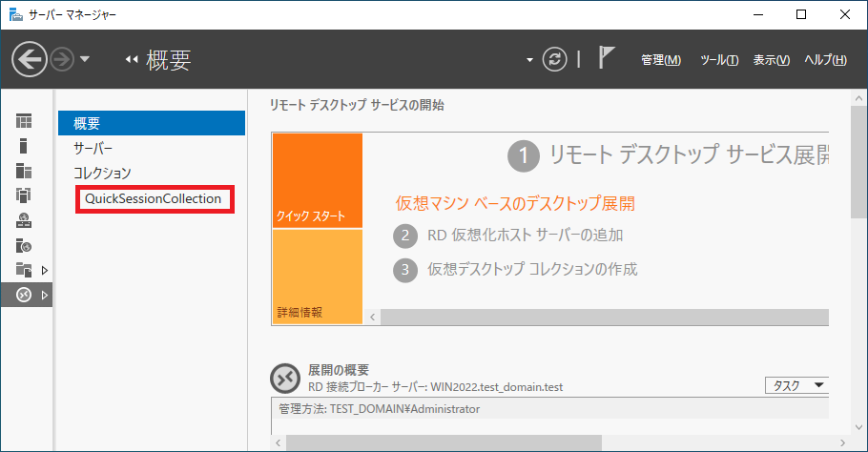Click the bottom horizontal scrollbar left arrow
Viewport: 868px width, 452px height.
tap(278, 442)
